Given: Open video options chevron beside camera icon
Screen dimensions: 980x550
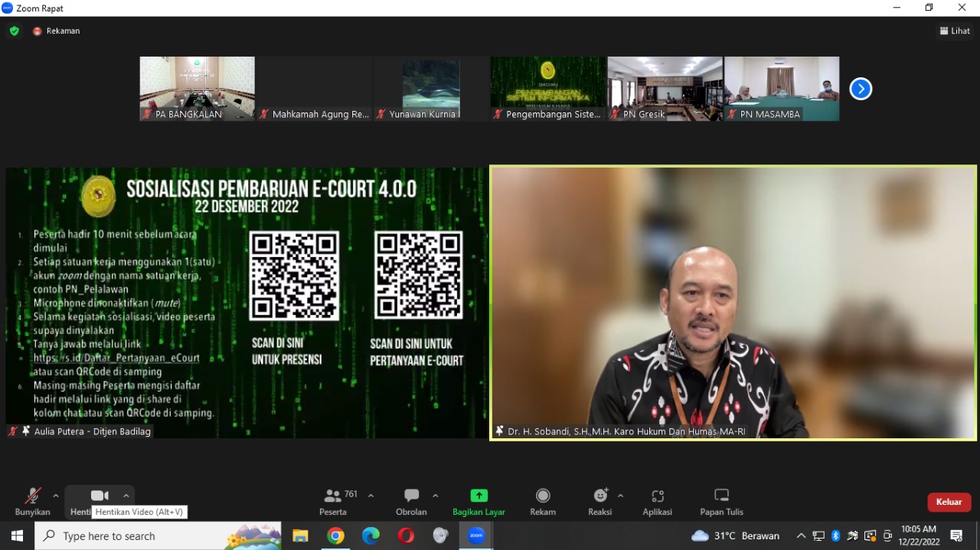Looking at the screenshot, I should (x=126, y=496).
